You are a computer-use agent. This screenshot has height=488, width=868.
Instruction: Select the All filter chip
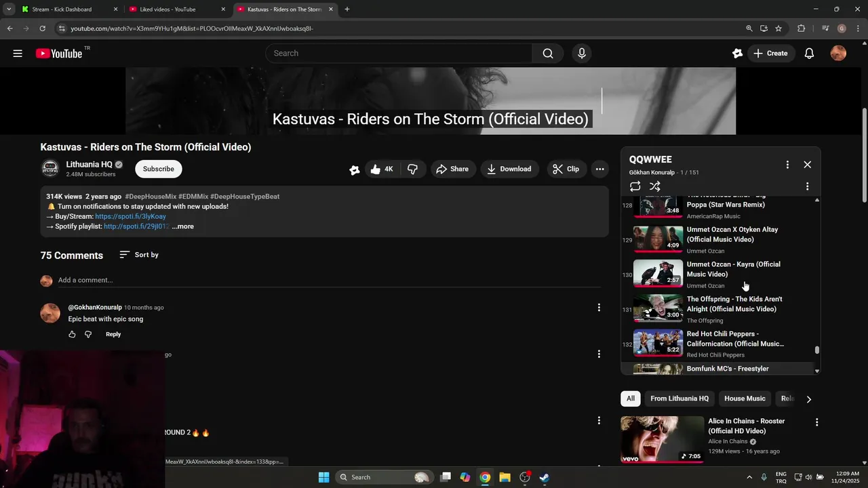click(x=631, y=399)
